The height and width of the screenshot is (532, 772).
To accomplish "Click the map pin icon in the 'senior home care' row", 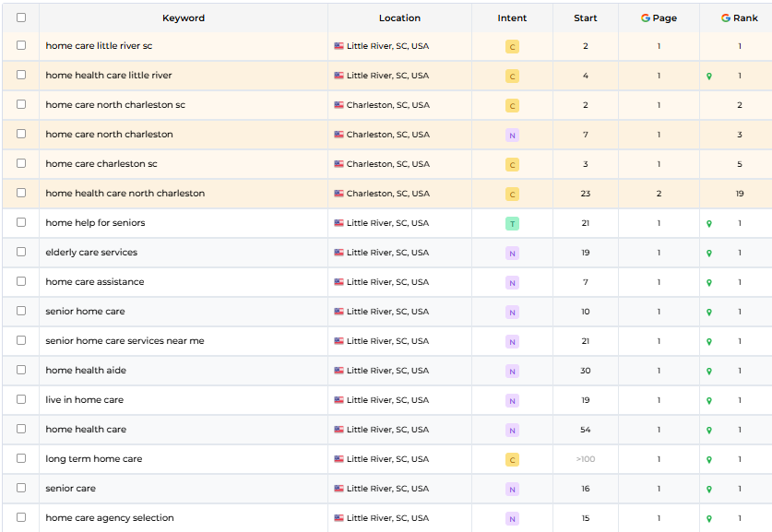I will (709, 313).
